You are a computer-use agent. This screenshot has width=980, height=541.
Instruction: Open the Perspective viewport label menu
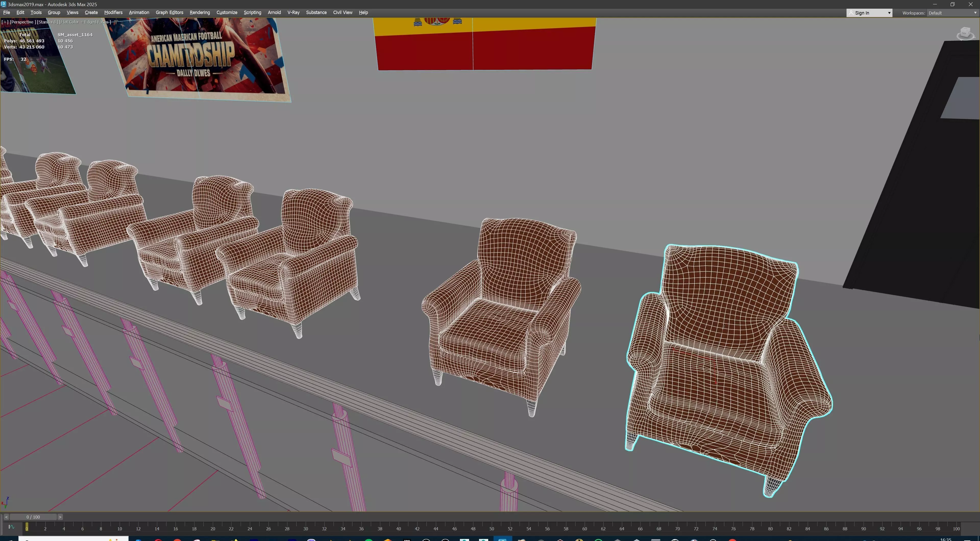pyautogui.click(x=23, y=22)
